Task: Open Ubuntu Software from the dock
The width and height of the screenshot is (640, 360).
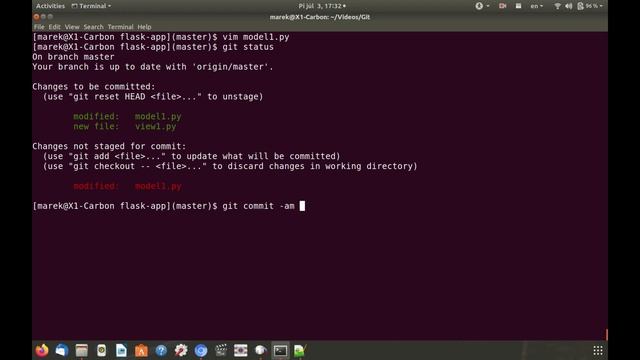Action: click(x=141, y=350)
